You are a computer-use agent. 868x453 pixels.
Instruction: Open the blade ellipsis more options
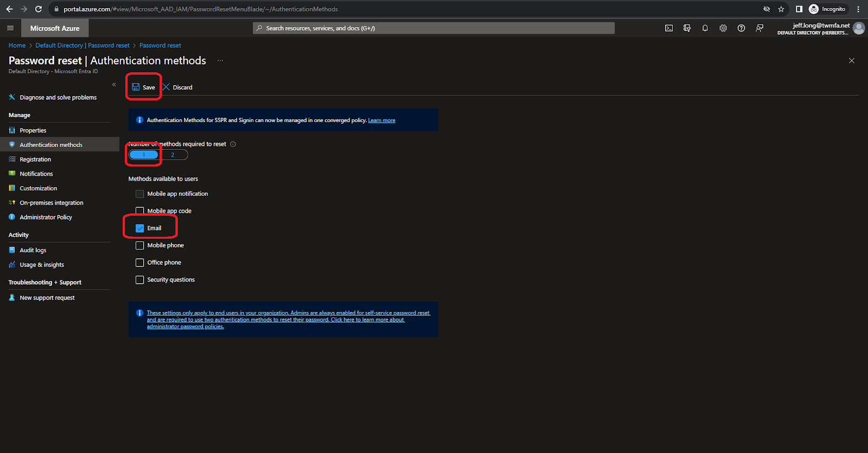(220, 61)
